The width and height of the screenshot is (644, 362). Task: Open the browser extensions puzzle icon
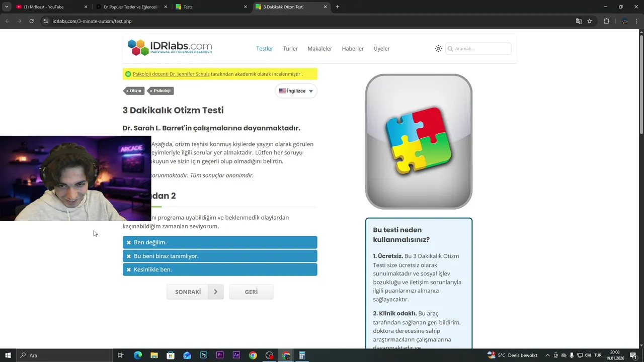pos(606,21)
